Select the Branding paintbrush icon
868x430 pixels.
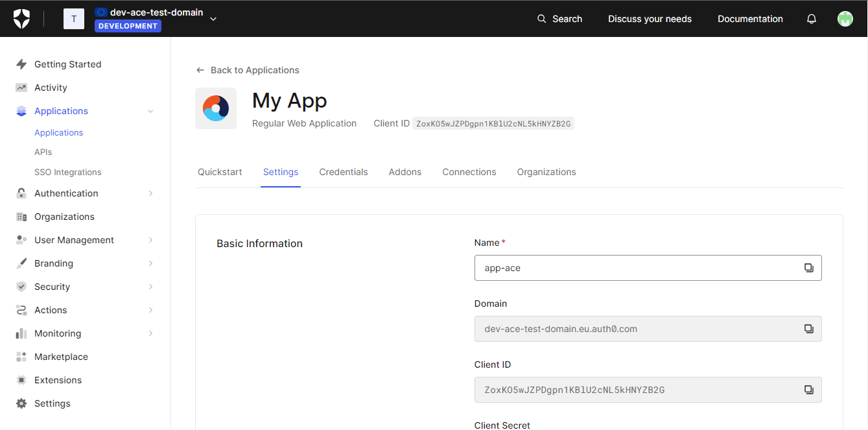(21, 263)
